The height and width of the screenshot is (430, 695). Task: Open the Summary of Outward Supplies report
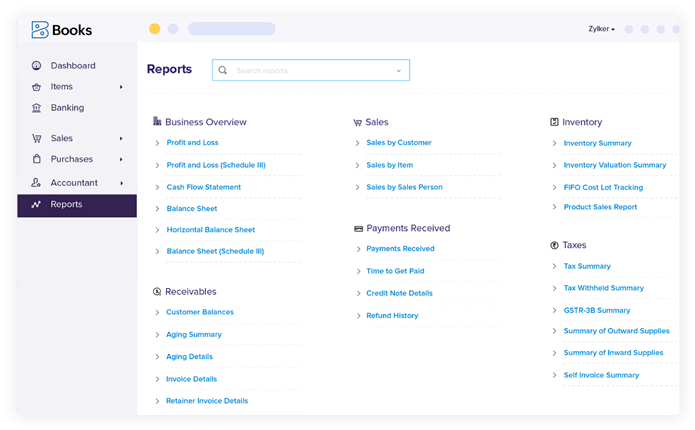(x=617, y=331)
